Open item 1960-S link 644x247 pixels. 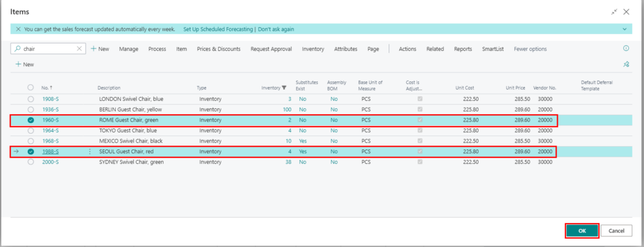(50, 120)
